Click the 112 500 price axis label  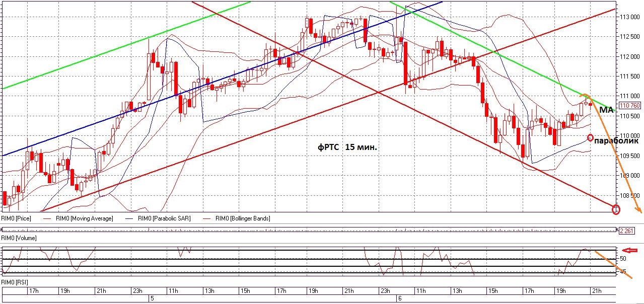pyautogui.click(x=629, y=36)
